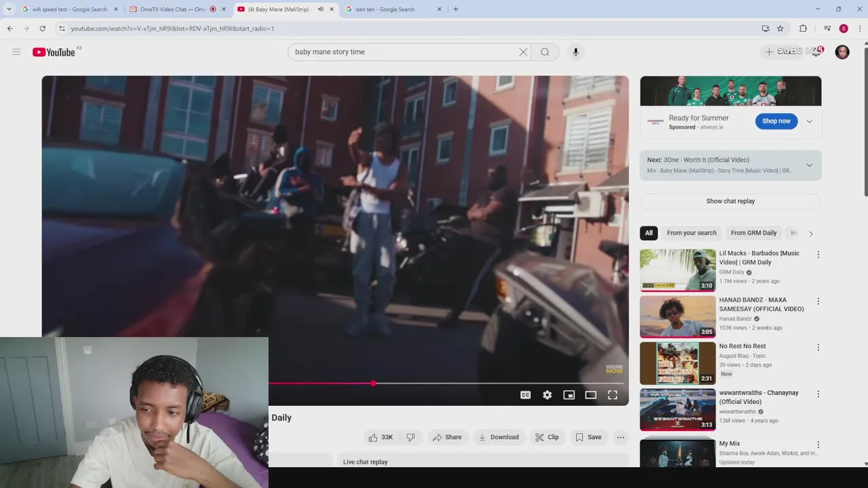Select From your search chip
The width and height of the screenshot is (868, 488).
coord(691,233)
